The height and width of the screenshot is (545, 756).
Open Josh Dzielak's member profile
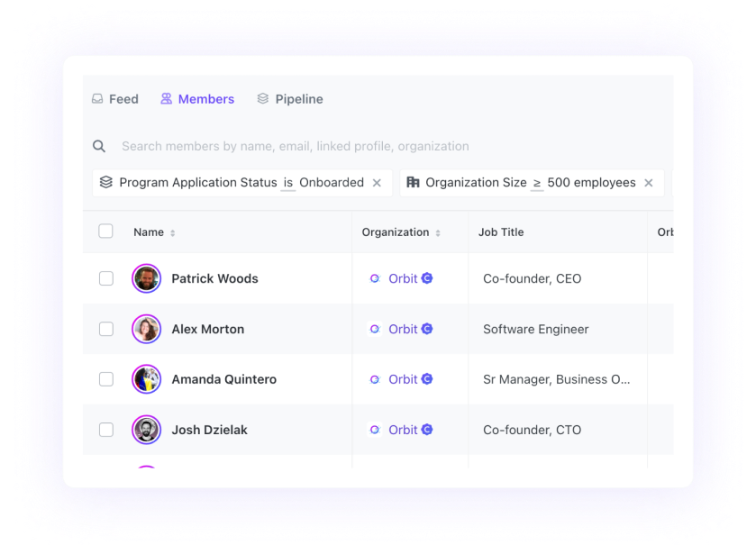click(x=209, y=430)
